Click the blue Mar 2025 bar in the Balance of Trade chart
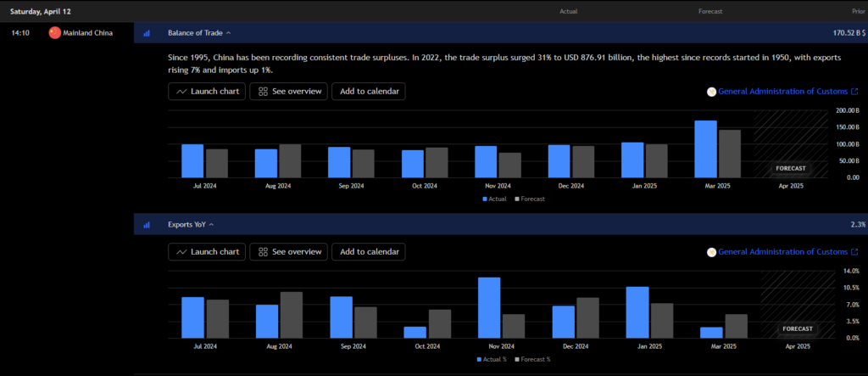The width and height of the screenshot is (868, 376). click(705, 149)
